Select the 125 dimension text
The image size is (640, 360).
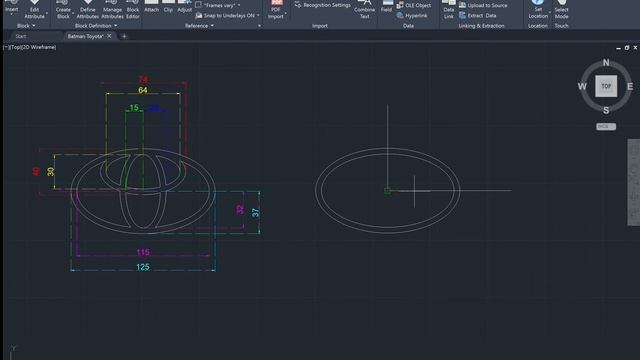click(x=142, y=267)
